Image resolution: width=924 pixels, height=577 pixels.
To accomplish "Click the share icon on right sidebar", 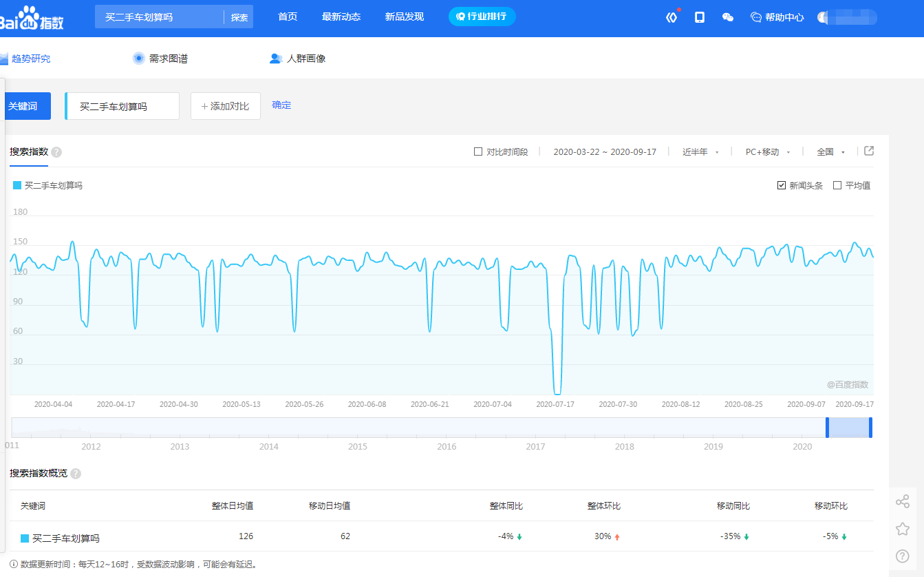I will 903,501.
